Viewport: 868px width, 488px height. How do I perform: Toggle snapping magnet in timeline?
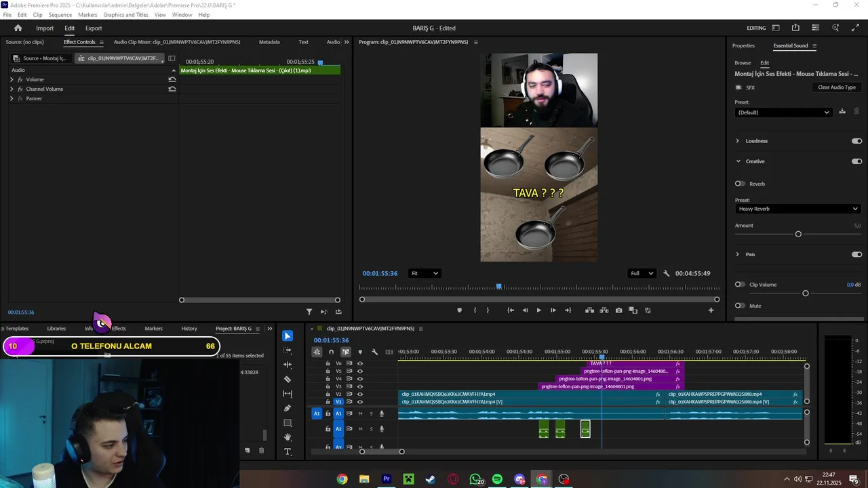point(331,352)
